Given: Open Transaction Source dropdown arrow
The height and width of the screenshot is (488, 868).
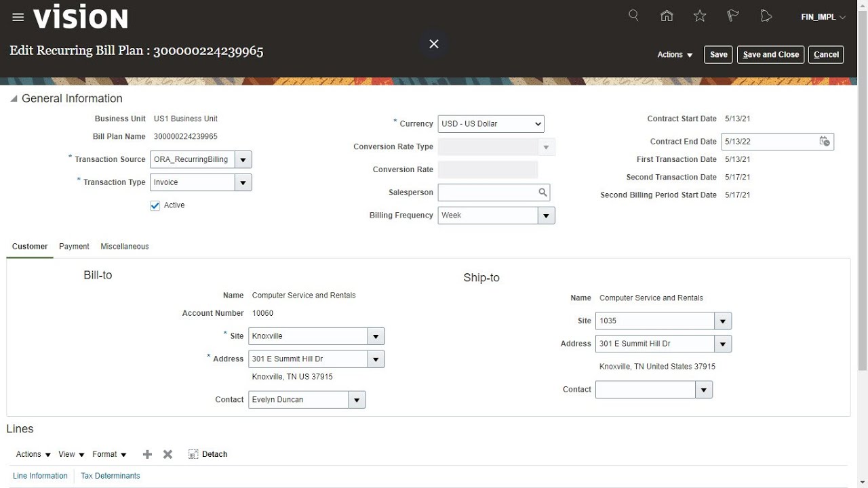Looking at the screenshot, I should 243,159.
